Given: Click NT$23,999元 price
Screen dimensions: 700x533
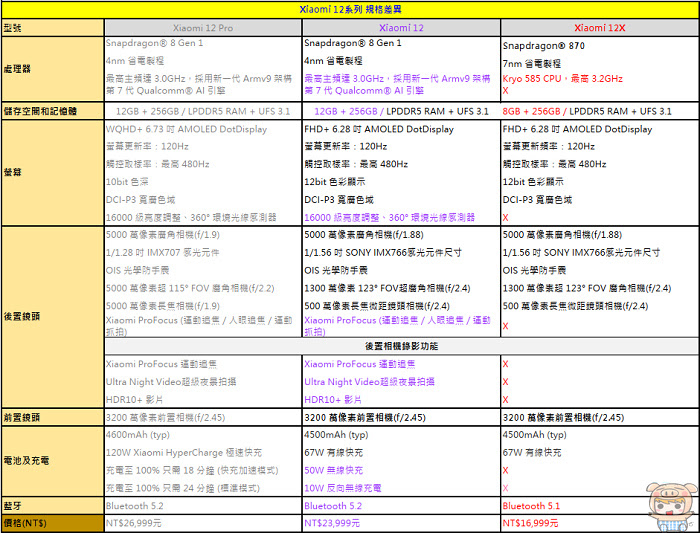Looking at the screenshot, I should (x=332, y=523).
